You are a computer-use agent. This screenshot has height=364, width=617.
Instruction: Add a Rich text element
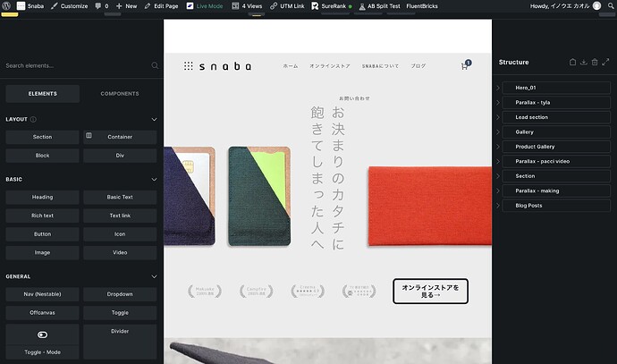pyautogui.click(x=43, y=216)
